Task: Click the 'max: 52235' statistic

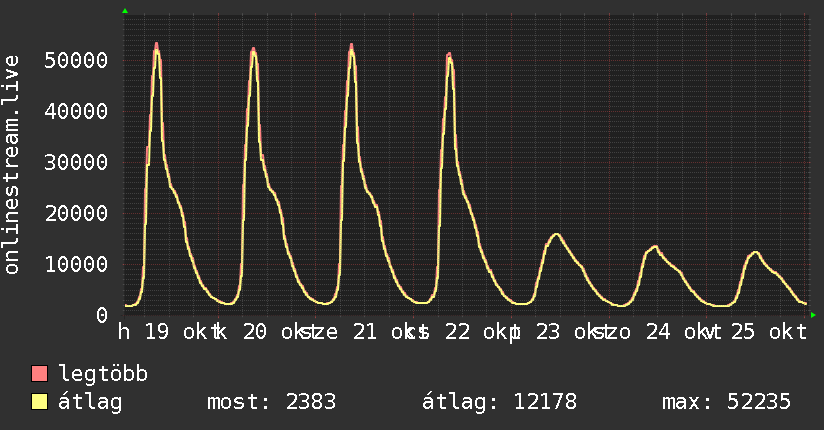Action: coord(726,402)
